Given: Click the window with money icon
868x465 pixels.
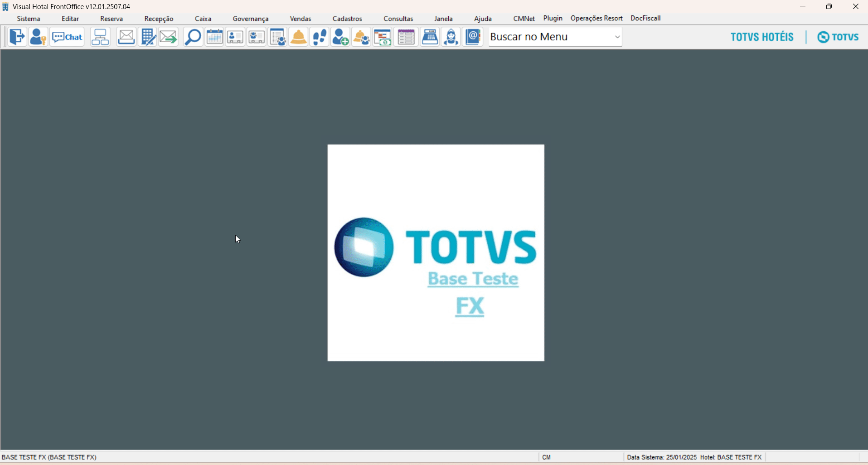Looking at the screenshot, I should pos(383,37).
